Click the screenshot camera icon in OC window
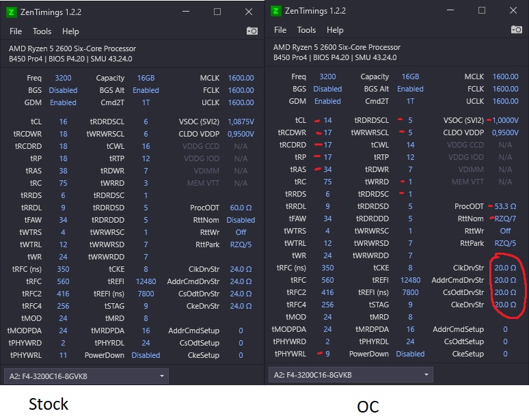The width and height of the screenshot is (529, 420). pos(517,29)
